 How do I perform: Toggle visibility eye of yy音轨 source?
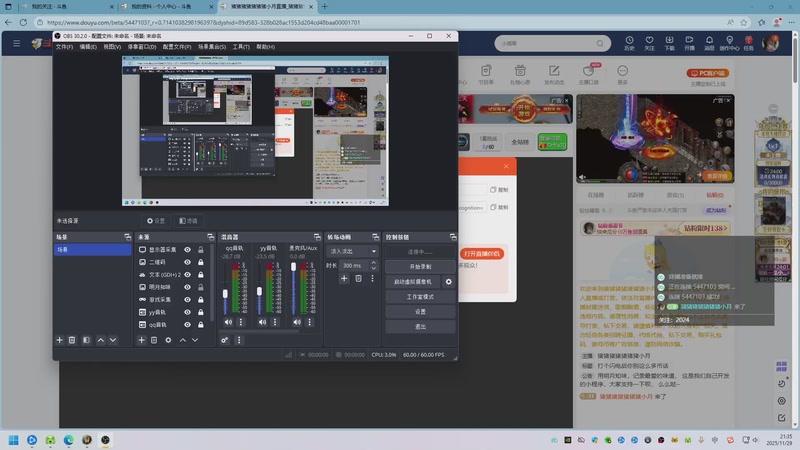coord(187,312)
